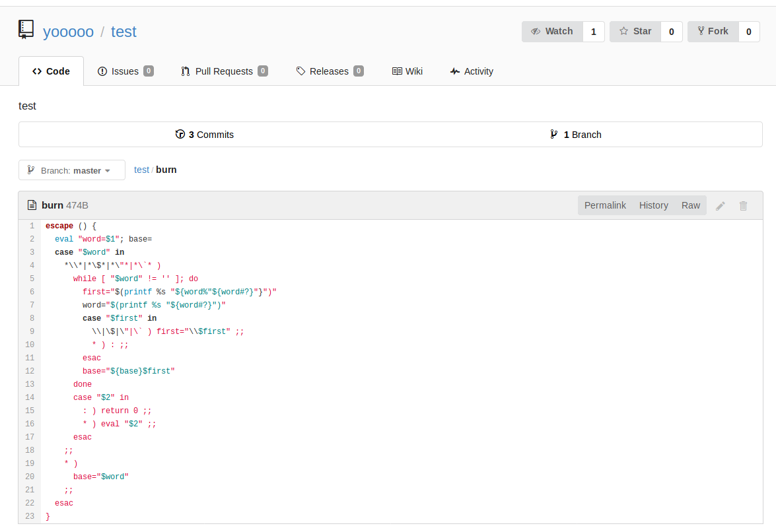Click the Issues exclamation icon
776x532 pixels.
[x=102, y=71]
